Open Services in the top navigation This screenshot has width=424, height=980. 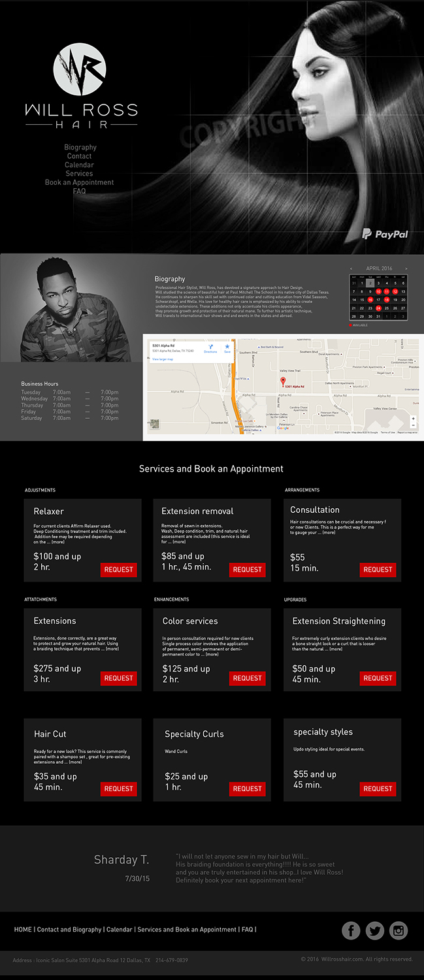pyautogui.click(x=80, y=174)
